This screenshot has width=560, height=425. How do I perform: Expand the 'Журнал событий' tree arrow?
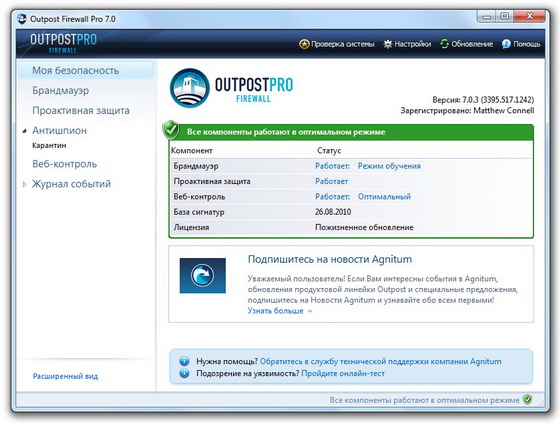coord(24,184)
